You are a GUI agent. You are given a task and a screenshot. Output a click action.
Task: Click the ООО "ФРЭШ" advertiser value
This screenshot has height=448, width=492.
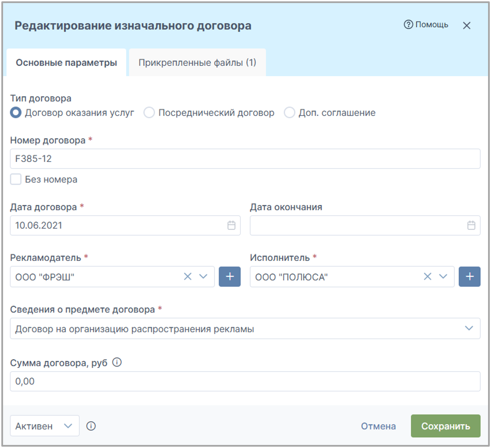45,277
